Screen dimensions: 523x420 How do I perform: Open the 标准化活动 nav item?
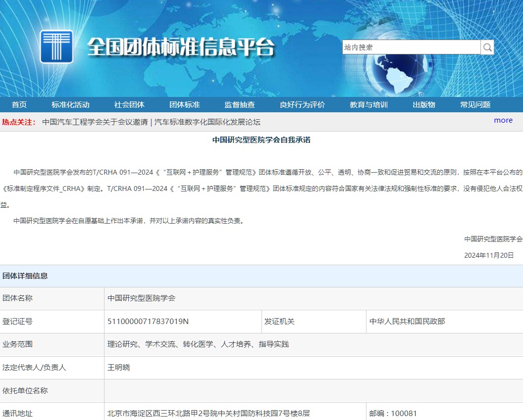point(70,104)
